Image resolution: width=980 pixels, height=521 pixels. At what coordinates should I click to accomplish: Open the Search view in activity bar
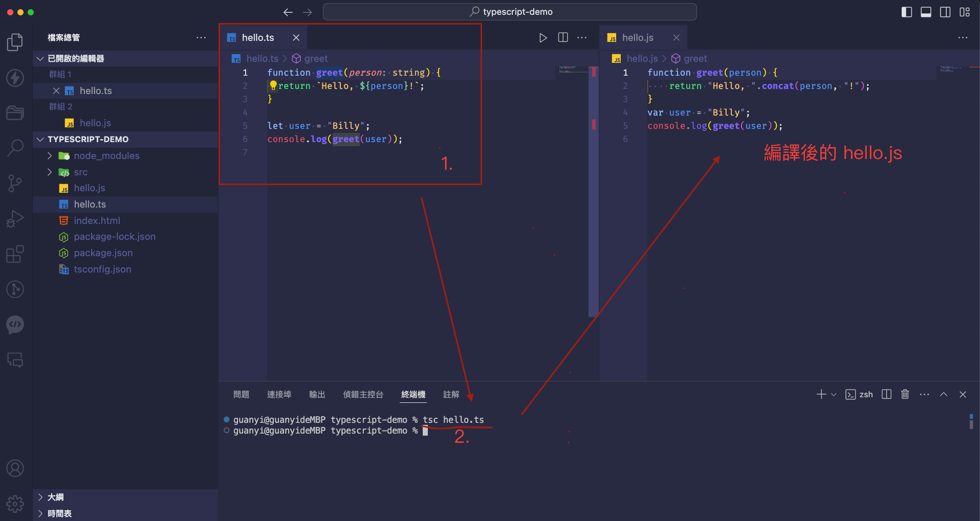(x=15, y=148)
